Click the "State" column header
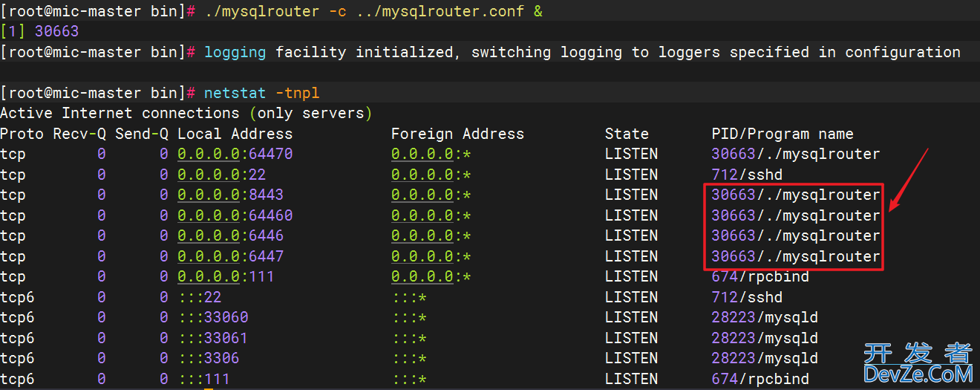The image size is (980, 390). [627, 134]
